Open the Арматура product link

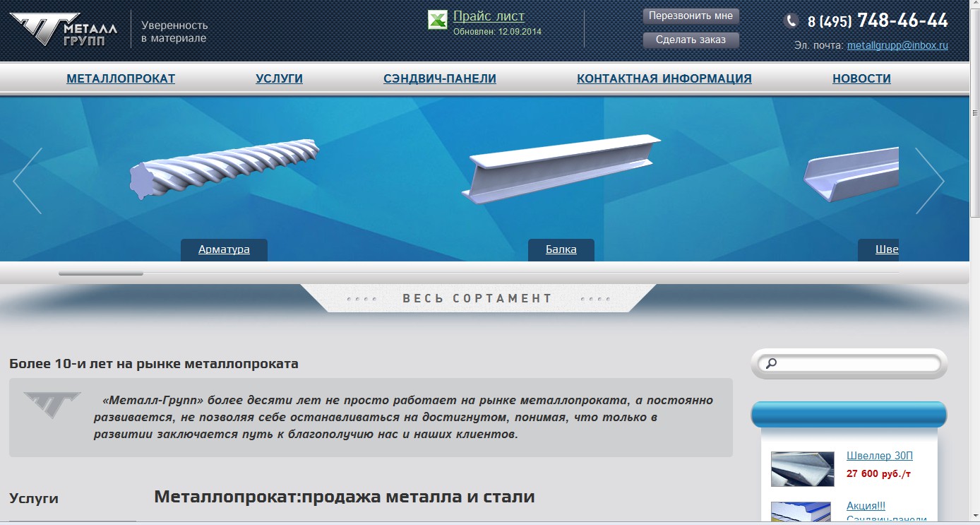pyautogui.click(x=224, y=249)
